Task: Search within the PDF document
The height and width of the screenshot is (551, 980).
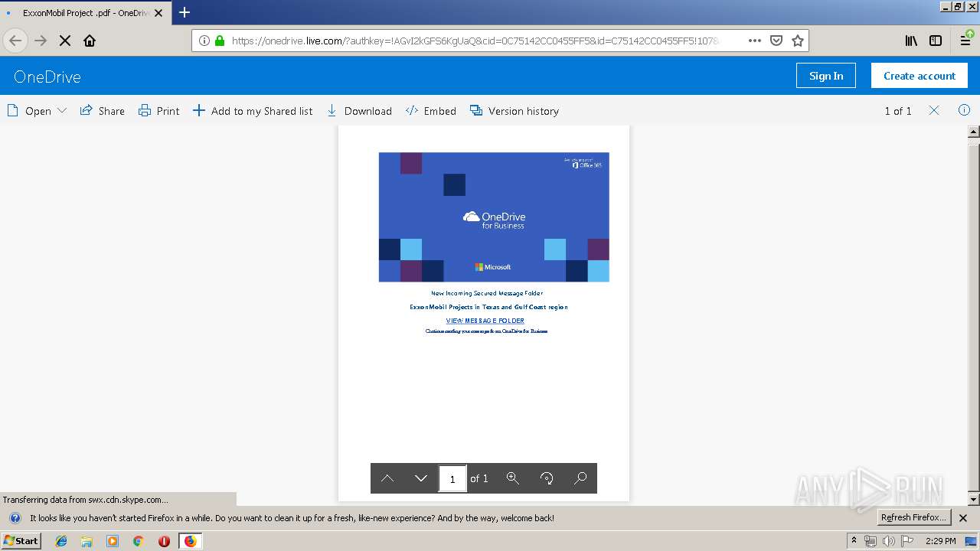Action: [x=580, y=478]
